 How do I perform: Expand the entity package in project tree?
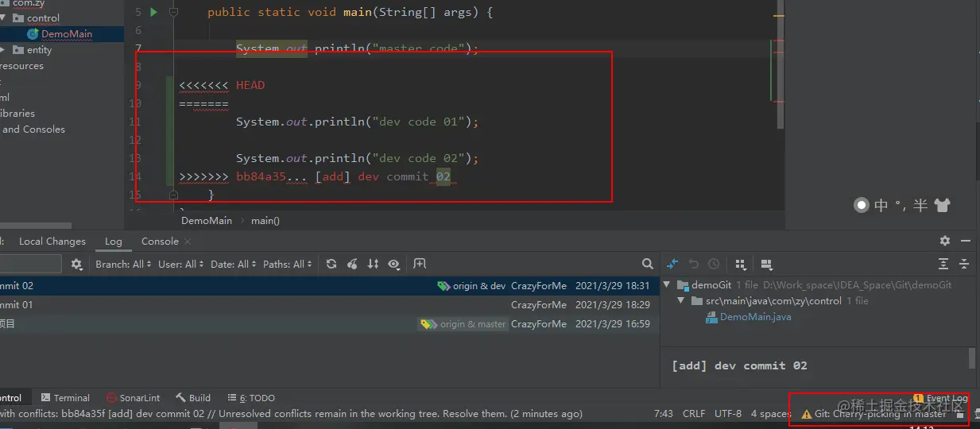[3, 49]
